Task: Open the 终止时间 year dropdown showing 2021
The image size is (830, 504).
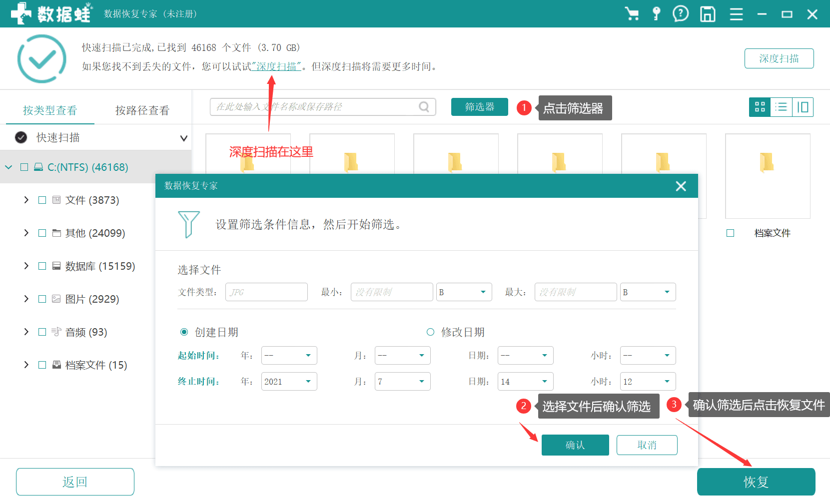Action: [289, 381]
